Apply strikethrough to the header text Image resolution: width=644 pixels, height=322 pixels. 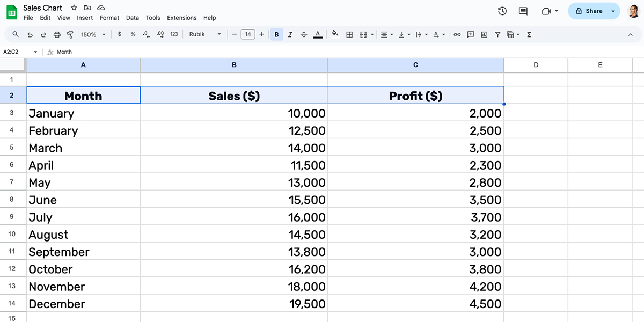pos(304,34)
